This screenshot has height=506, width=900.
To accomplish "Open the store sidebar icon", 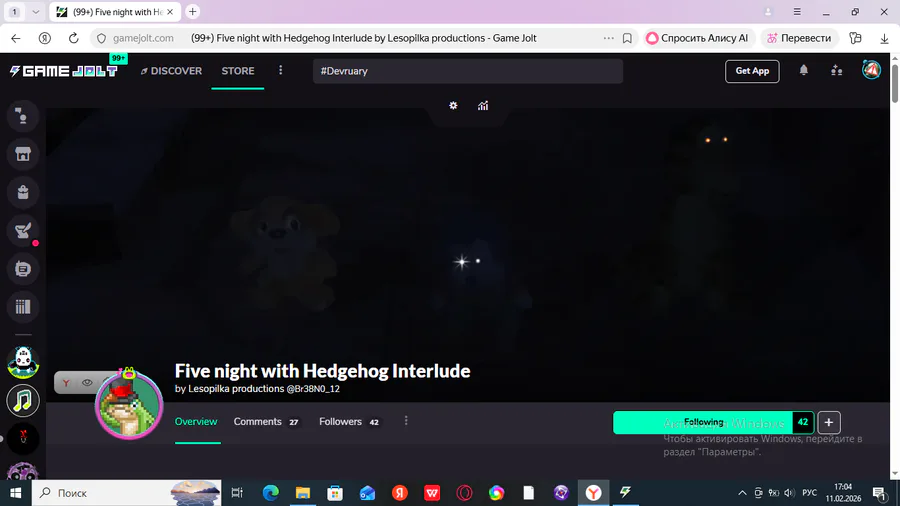I will pyautogui.click(x=23, y=154).
